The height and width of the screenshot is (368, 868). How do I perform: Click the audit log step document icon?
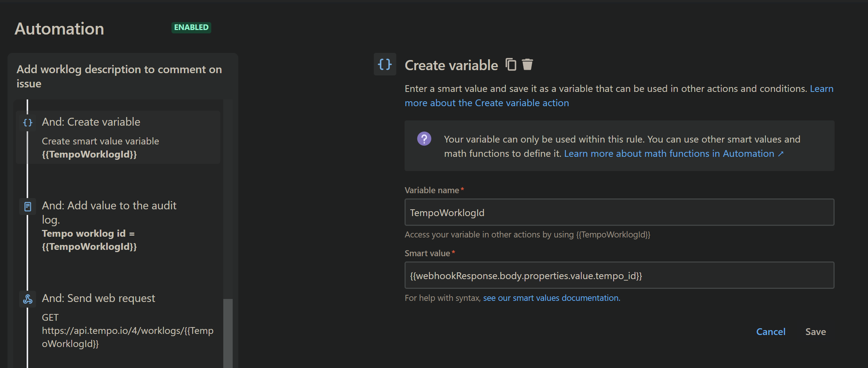(28, 206)
